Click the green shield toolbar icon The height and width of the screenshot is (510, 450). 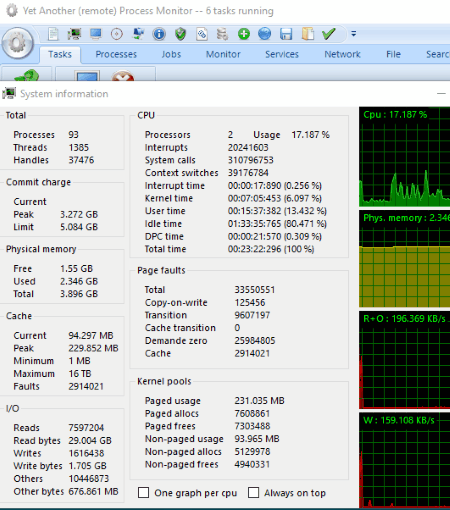point(180,34)
